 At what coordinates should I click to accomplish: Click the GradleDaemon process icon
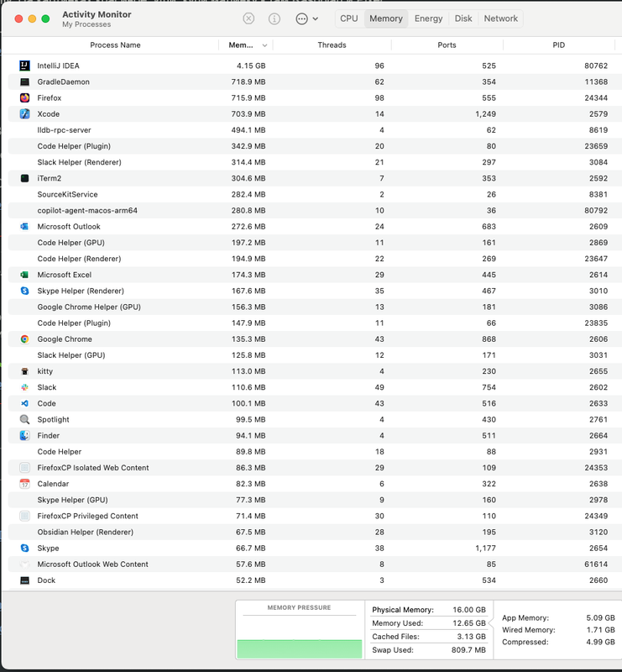(25, 81)
